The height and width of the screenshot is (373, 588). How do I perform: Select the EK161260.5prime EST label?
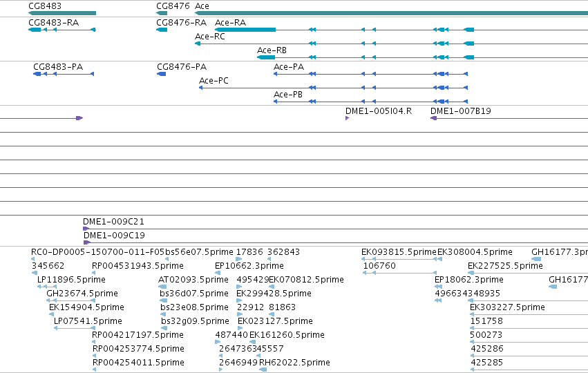pos(287,335)
